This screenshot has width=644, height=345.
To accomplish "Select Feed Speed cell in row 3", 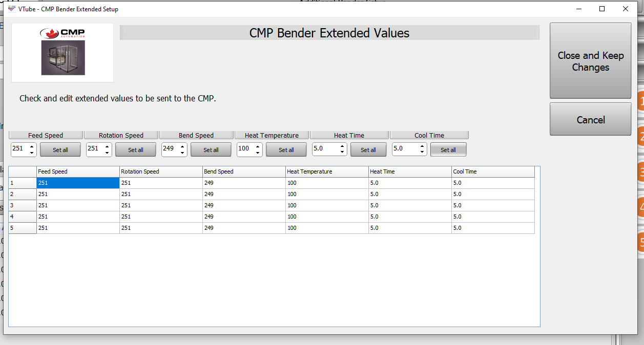I will click(x=78, y=205).
